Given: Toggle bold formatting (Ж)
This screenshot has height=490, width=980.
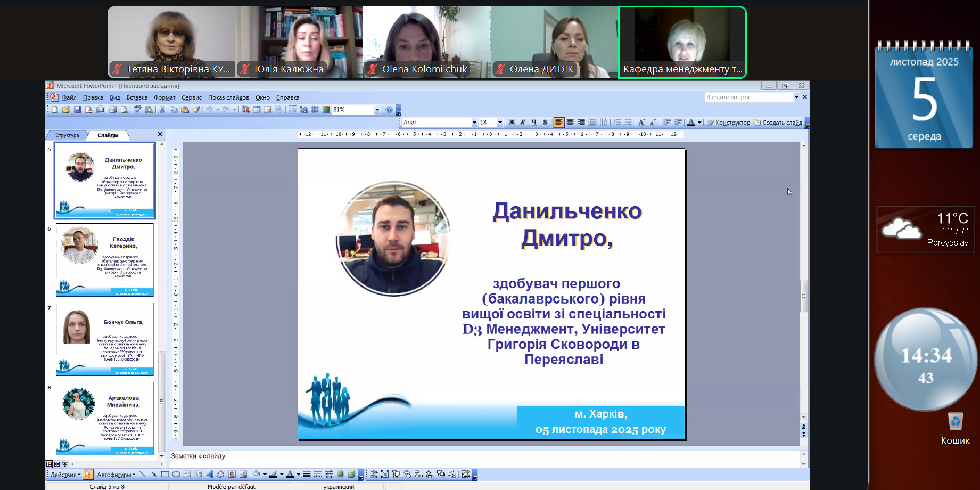Looking at the screenshot, I should (512, 123).
